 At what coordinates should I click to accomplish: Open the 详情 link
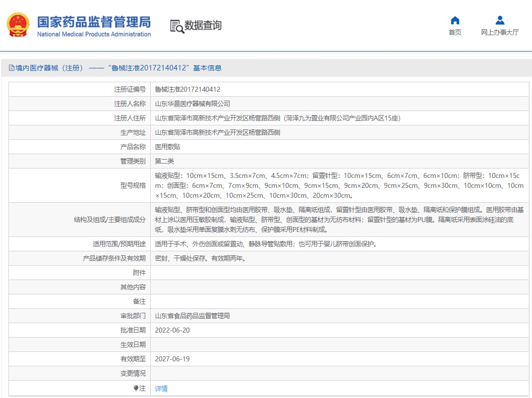(x=161, y=389)
